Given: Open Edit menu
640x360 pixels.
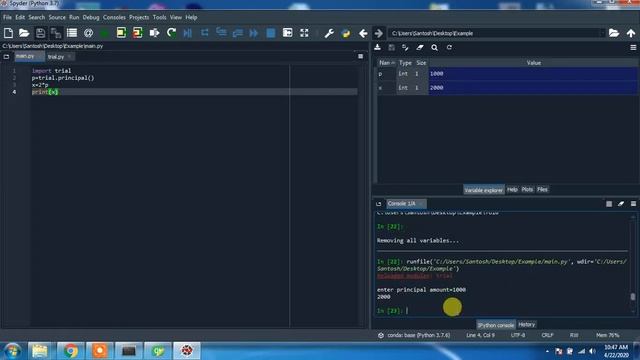Looking at the screenshot, I should pyautogui.click(x=20, y=17).
